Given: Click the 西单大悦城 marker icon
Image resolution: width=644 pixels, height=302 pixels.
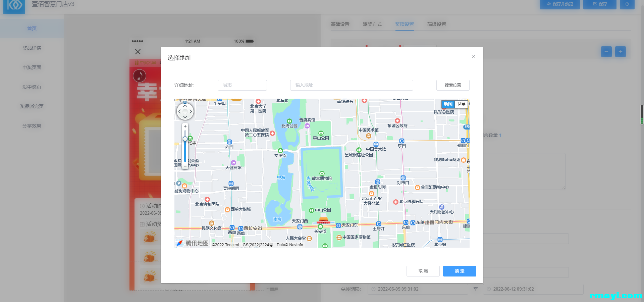Looking at the screenshot, I should coord(227,209).
